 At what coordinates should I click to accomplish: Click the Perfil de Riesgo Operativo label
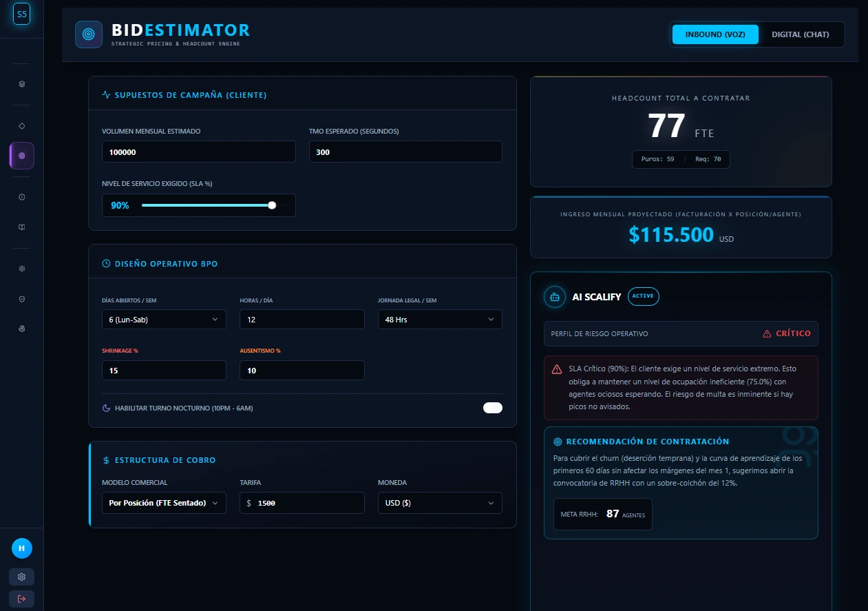600,333
